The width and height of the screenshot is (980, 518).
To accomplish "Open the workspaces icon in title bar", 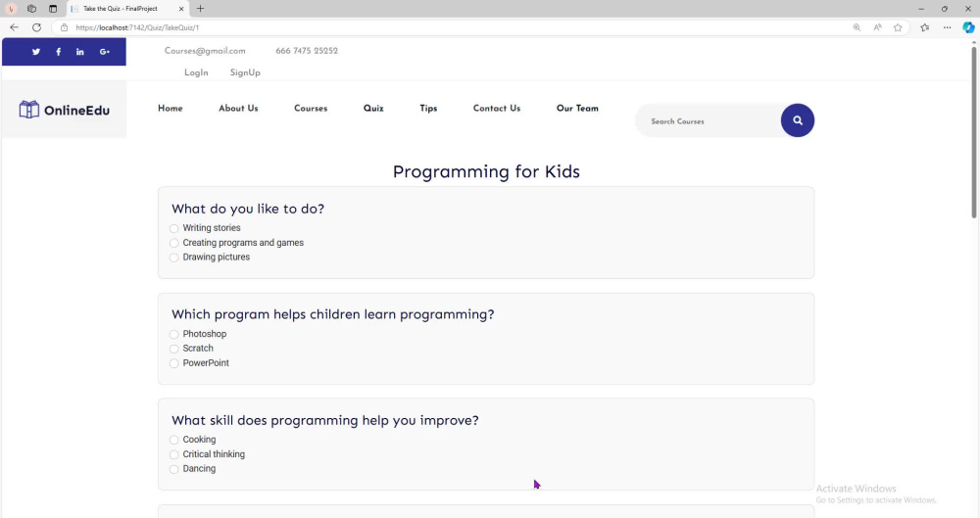I will click(x=32, y=9).
